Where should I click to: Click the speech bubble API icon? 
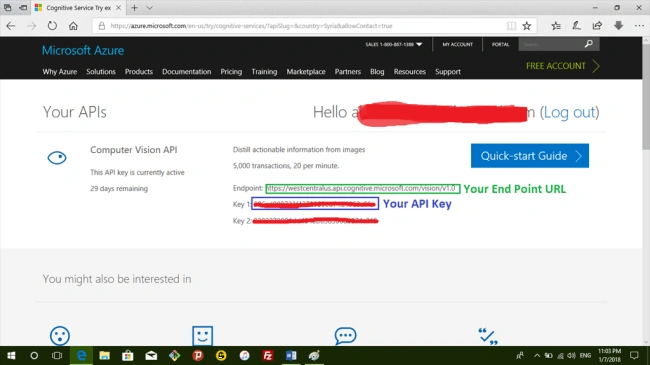point(345,336)
